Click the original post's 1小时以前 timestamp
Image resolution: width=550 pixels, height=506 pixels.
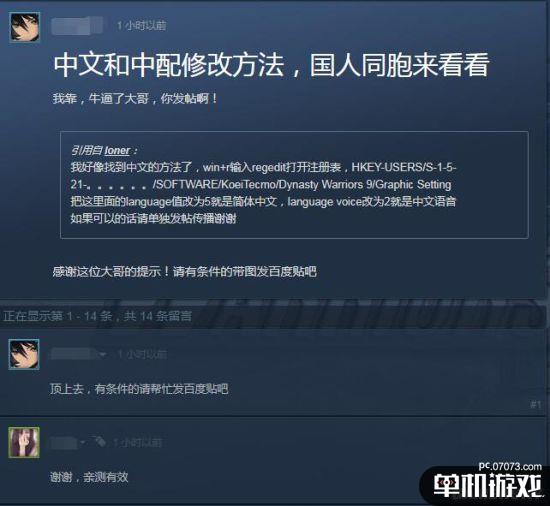(x=142, y=25)
